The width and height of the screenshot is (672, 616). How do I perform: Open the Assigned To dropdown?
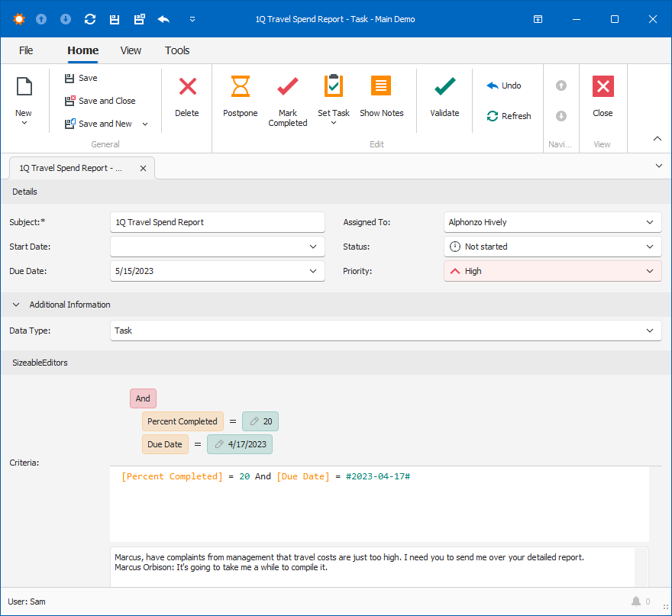point(648,222)
